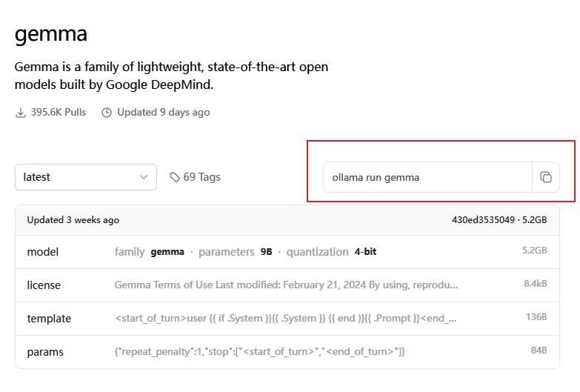Image resolution: width=580 pixels, height=392 pixels.
Task: Click the download icon next to 395.6K Pulls
Action: pyautogui.click(x=21, y=113)
